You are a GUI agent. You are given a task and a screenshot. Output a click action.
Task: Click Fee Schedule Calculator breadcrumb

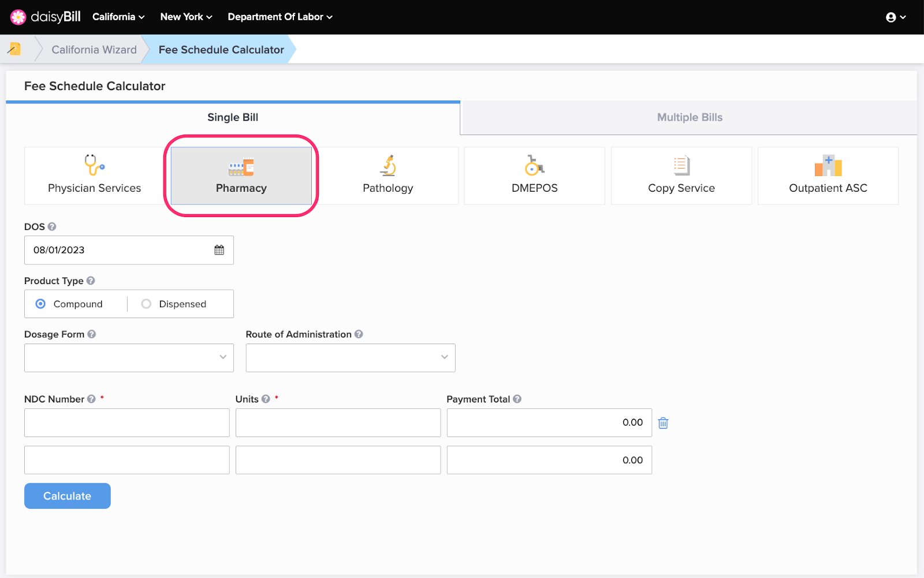[221, 50]
